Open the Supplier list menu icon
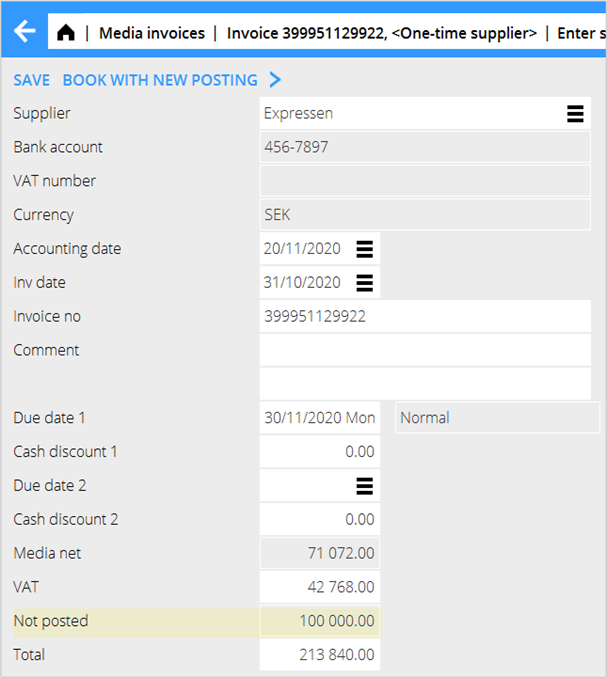Image resolution: width=607 pixels, height=678 pixels. click(x=575, y=114)
